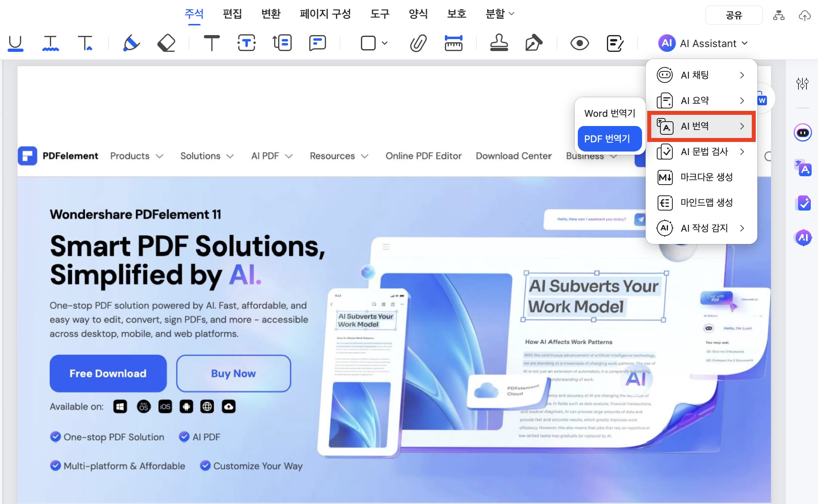Open the translate sidebar icon

point(803,168)
